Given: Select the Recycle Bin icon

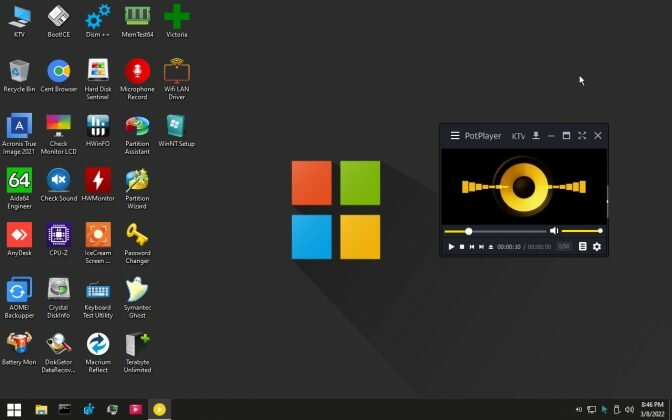Looking at the screenshot, I should pyautogui.click(x=19, y=76).
